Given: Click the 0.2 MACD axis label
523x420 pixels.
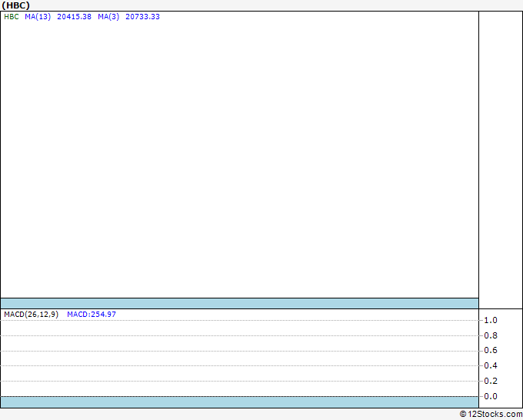Looking at the screenshot, I should [491, 381].
